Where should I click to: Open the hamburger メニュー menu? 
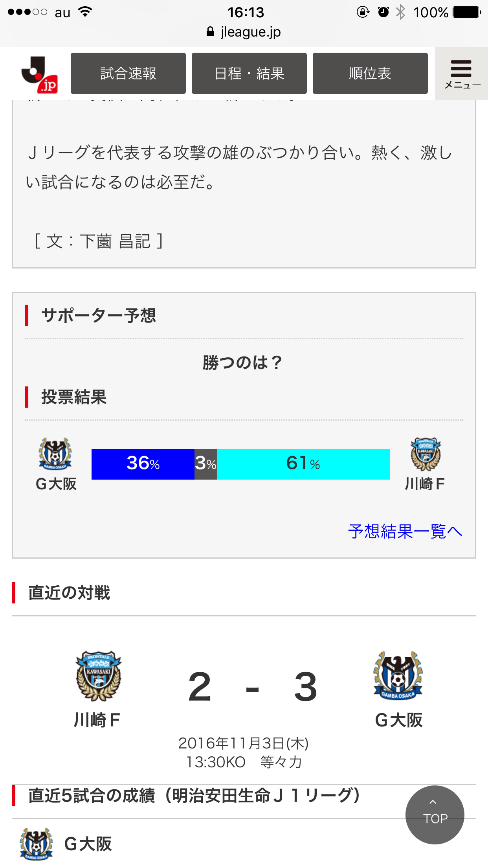pos(461,74)
